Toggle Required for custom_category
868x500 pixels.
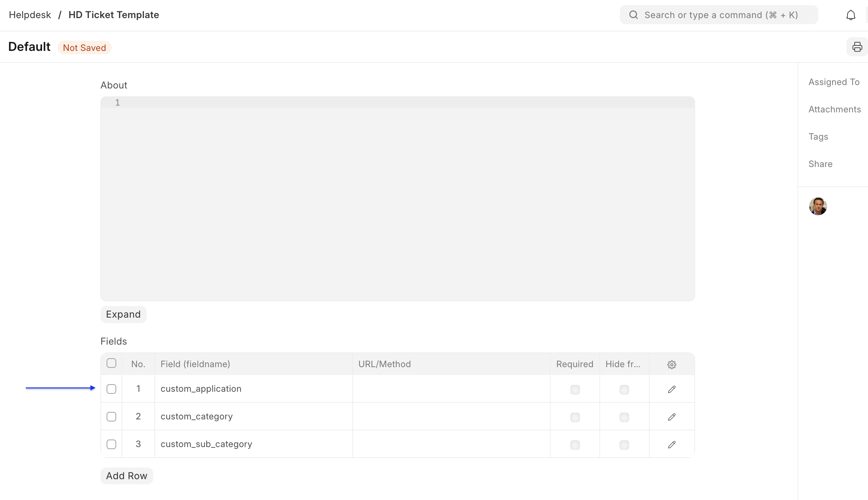coord(575,417)
